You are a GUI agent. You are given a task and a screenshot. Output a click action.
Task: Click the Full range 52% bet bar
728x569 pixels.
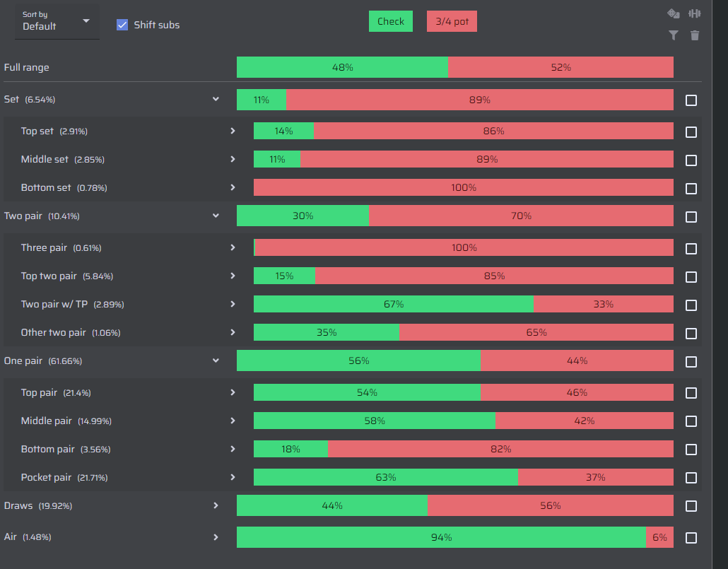(560, 67)
